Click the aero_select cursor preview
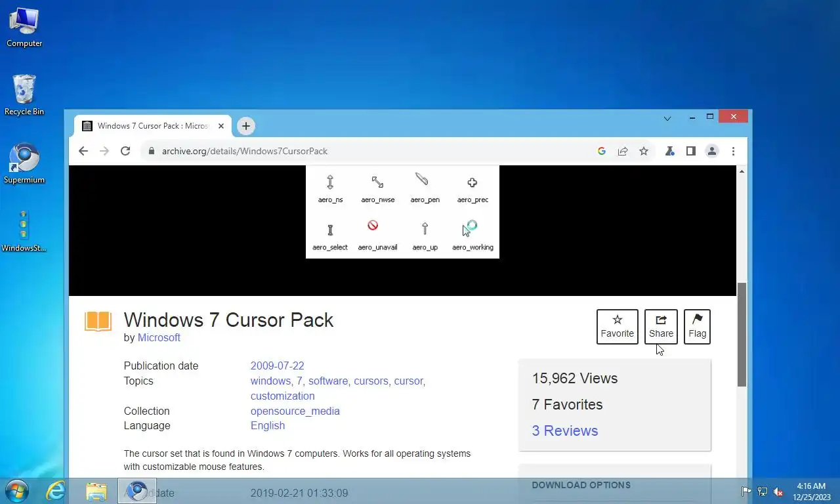The image size is (840, 504). 330,236
